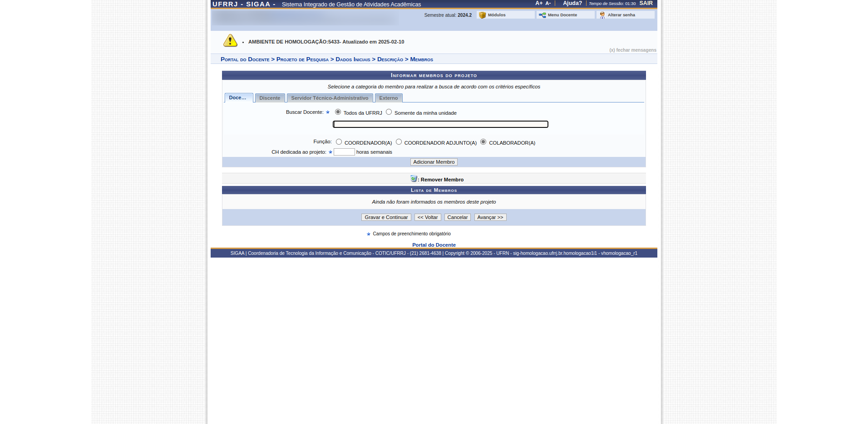Click the yellow warning triangle icon
The width and height of the screenshot is (868, 424).
(230, 41)
